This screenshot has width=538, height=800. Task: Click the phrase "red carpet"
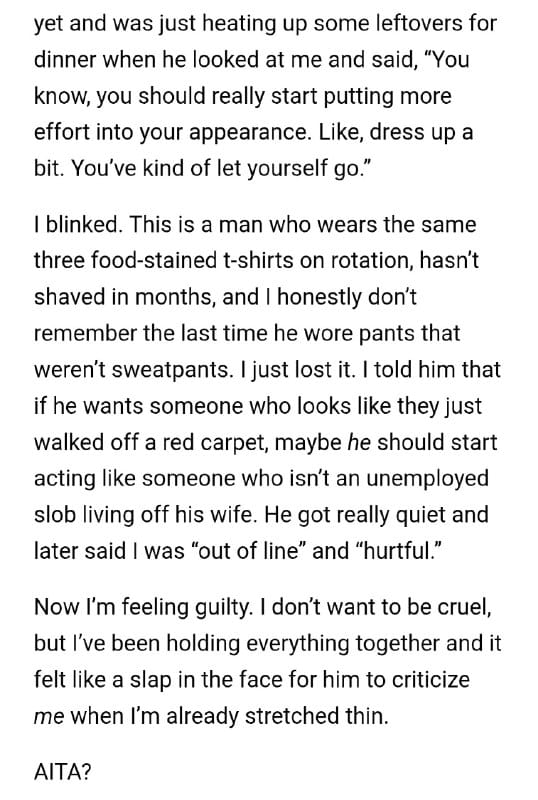click(x=213, y=442)
